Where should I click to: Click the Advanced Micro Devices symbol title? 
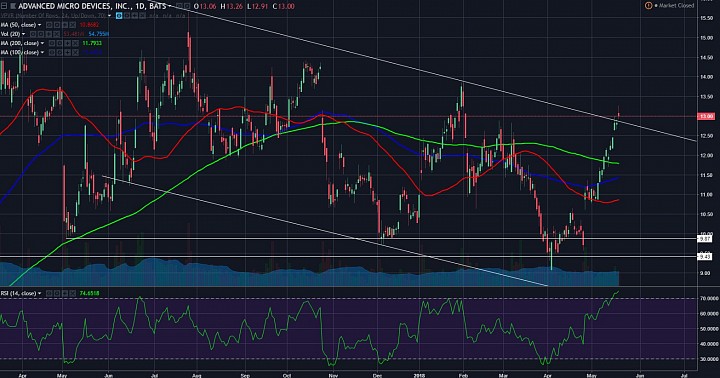click(92, 6)
